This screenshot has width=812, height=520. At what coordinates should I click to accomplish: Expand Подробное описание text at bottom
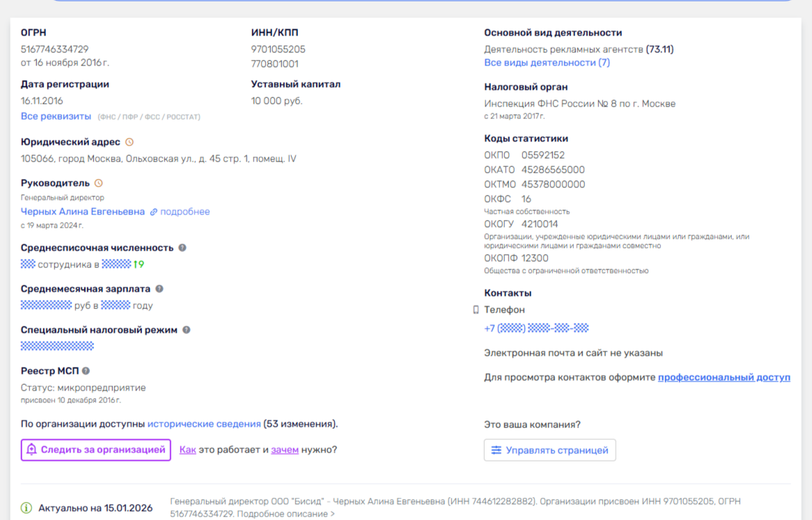tap(286, 514)
